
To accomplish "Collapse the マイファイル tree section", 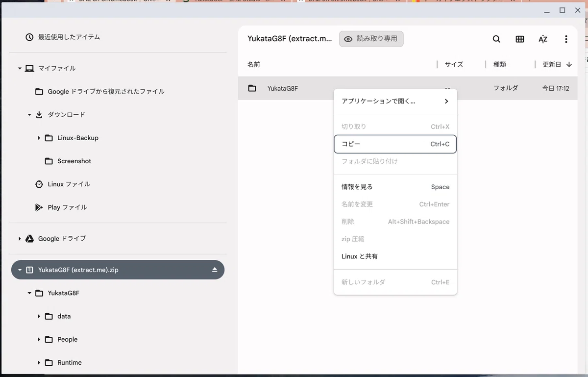I will click(x=20, y=69).
